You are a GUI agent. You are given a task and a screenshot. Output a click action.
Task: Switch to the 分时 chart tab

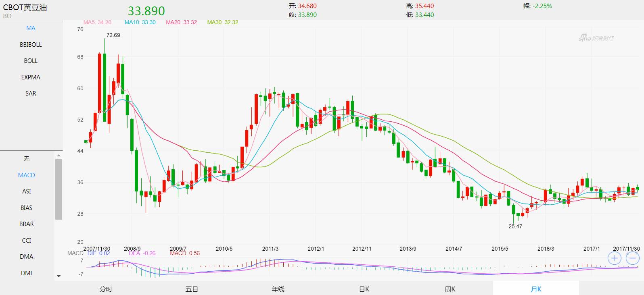(106, 289)
